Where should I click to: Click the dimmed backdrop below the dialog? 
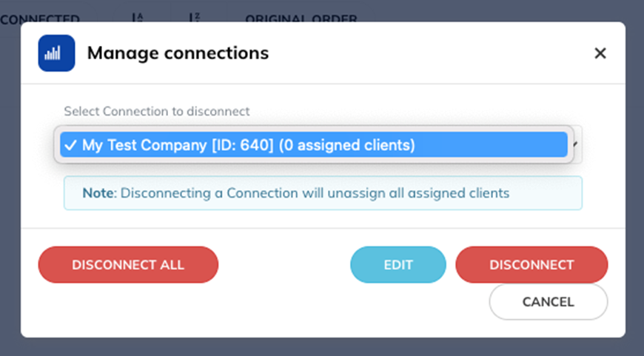(x=322, y=347)
